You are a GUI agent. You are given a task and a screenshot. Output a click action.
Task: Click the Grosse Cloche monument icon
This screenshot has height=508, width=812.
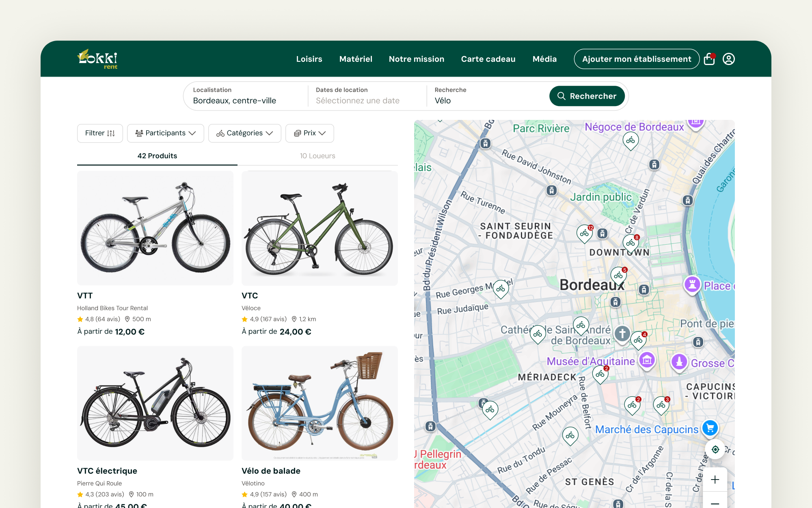pos(679,362)
